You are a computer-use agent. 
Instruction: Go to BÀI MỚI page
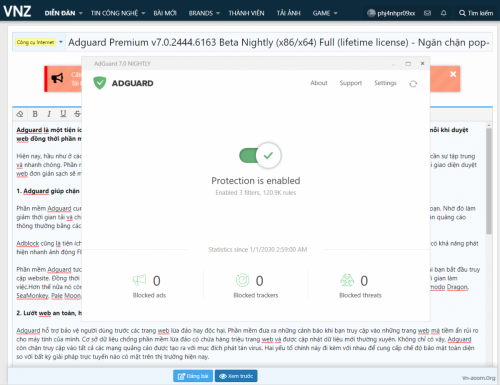165,13
